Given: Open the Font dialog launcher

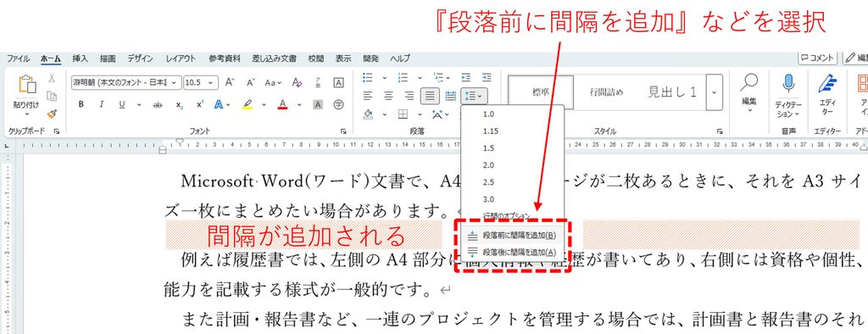Looking at the screenshot, I should click(343, 131).
